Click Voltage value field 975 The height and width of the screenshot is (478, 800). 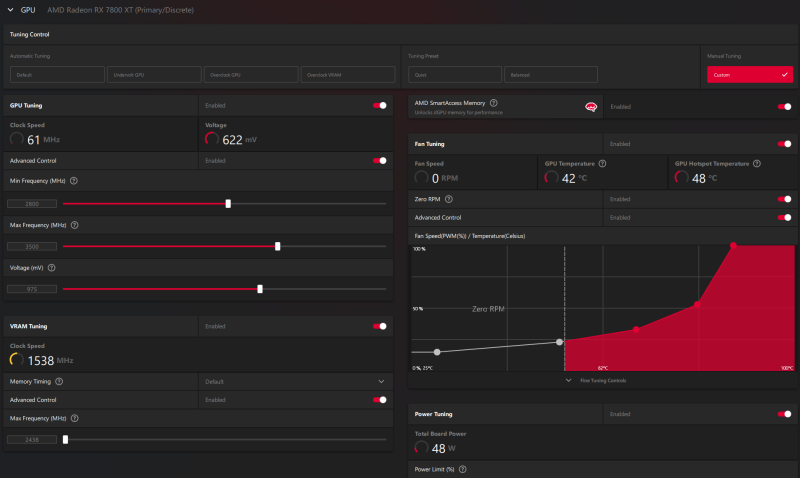(x=32, y=289)
